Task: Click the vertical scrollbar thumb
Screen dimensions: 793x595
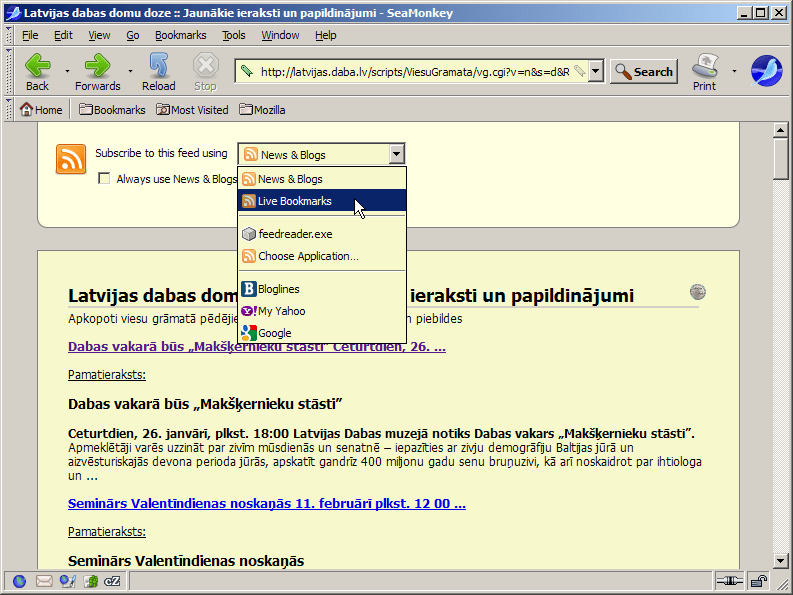Action: pyautogui.click(x=780, y=158)
